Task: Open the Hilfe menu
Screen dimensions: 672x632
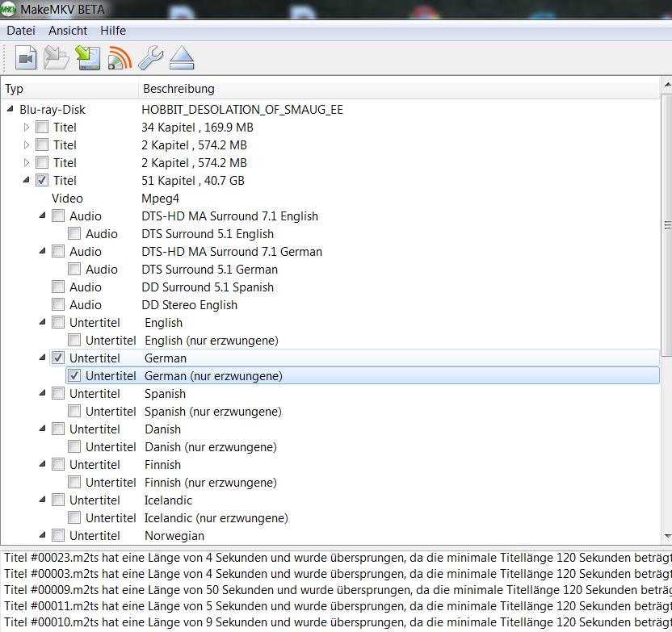Action: [x=113, y=31]
